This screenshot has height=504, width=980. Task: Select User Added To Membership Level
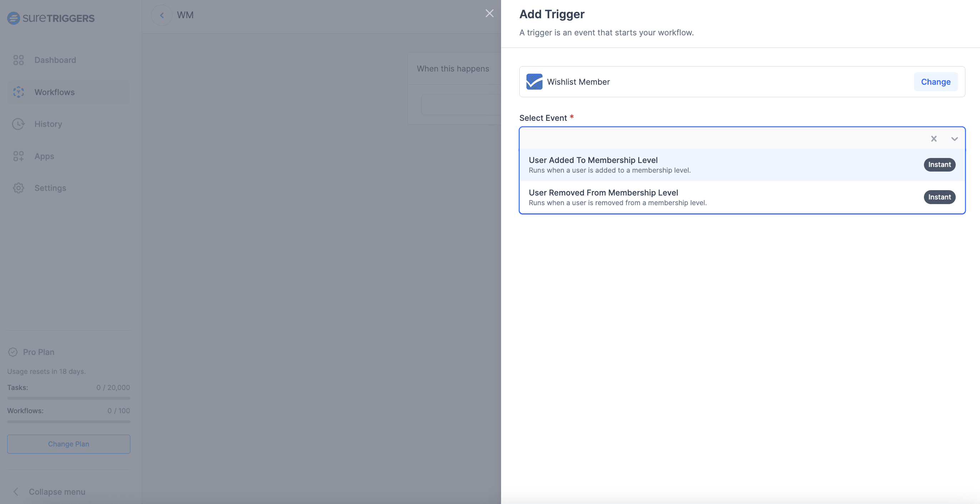tap(742, 165)
